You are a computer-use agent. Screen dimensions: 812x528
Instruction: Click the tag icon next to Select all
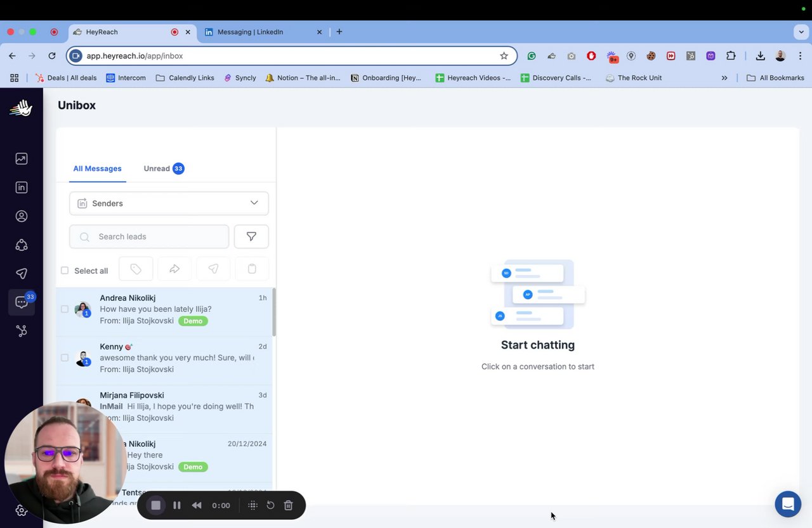pyautogui.click(x=136, y=269)
